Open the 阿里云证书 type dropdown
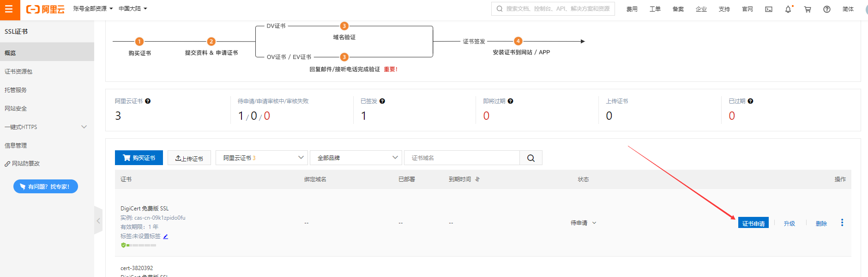The width and height of the screenshot is (868, 277). (x=261, y=158)
